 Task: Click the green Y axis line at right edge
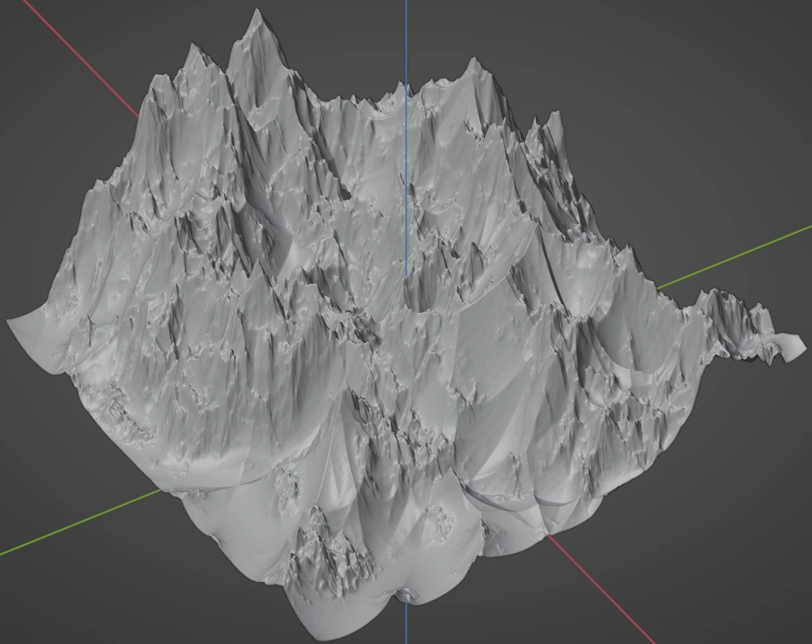pyautogui.click(x=741, y=251)
